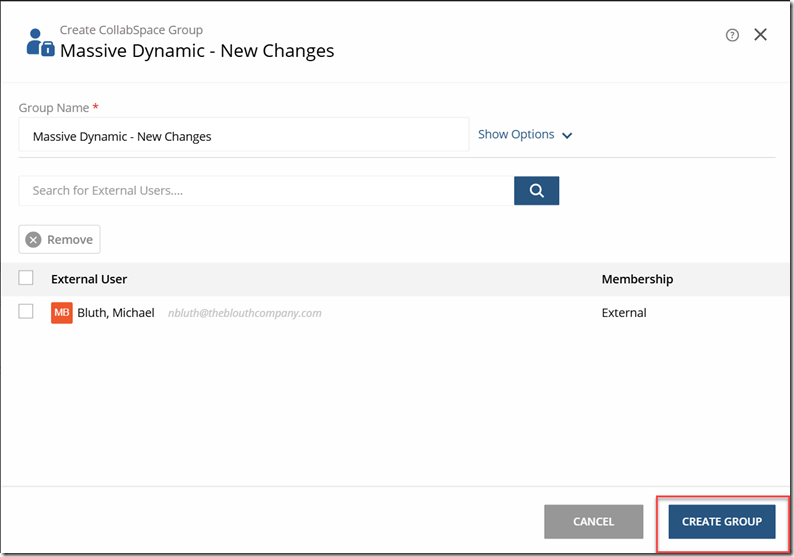Click the gray X icon on Remove
The width and height of the screenshot is (794, 557).
coord(33,240)
